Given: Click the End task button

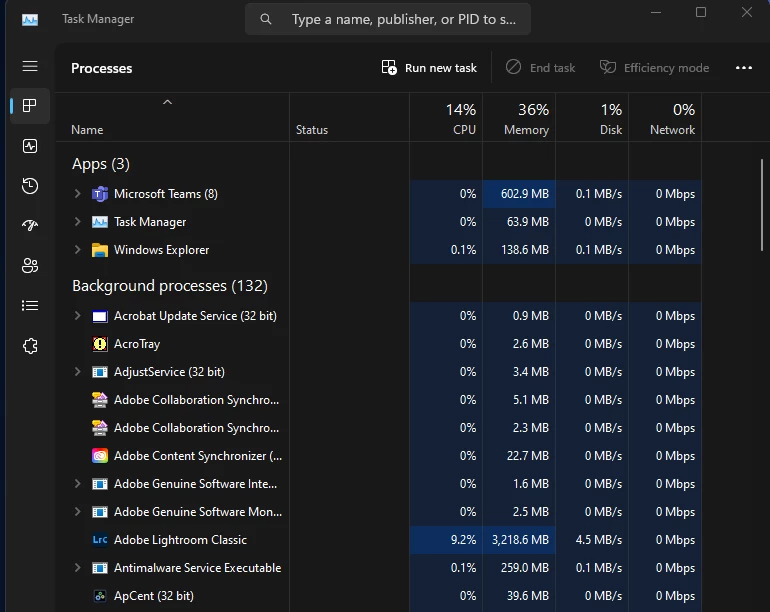Looking at the screenshot, I should pyautogui.click(x=540, y=68).
